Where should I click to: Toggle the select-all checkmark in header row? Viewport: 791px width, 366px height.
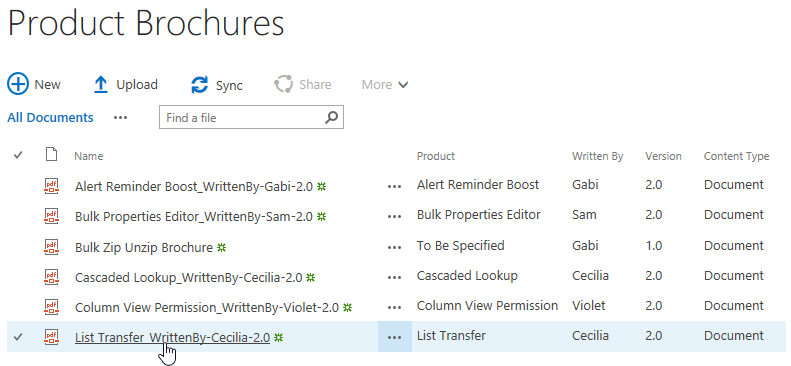point(18,155)
